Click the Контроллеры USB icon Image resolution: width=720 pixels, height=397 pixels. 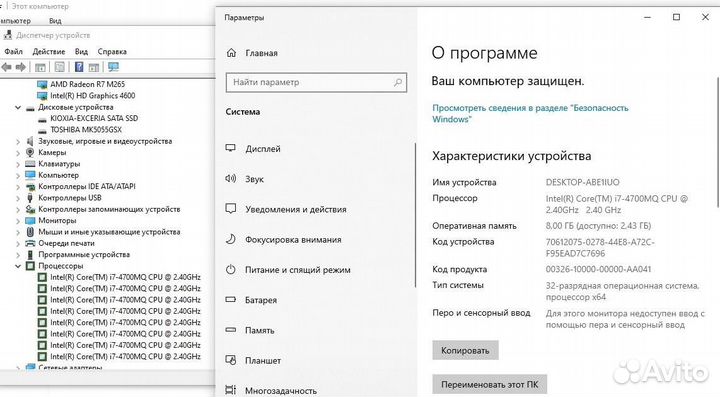coord(30,198)
